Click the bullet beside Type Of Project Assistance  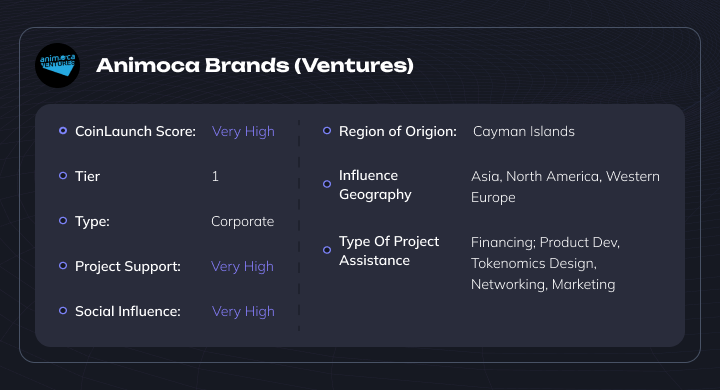[327, 250]
